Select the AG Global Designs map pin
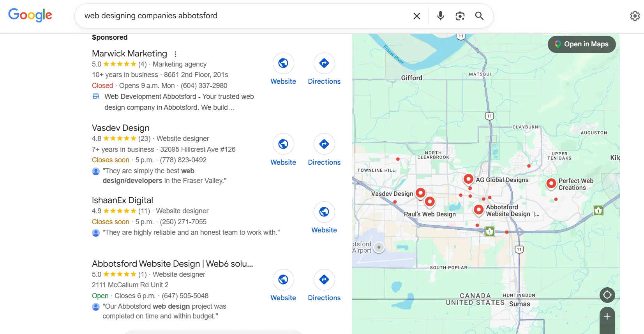Screen dimensions: 644x334 tap(468, 179)
